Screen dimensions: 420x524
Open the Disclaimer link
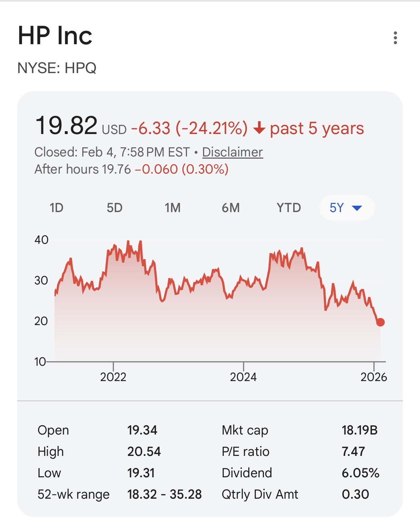[x=232, y=152]
